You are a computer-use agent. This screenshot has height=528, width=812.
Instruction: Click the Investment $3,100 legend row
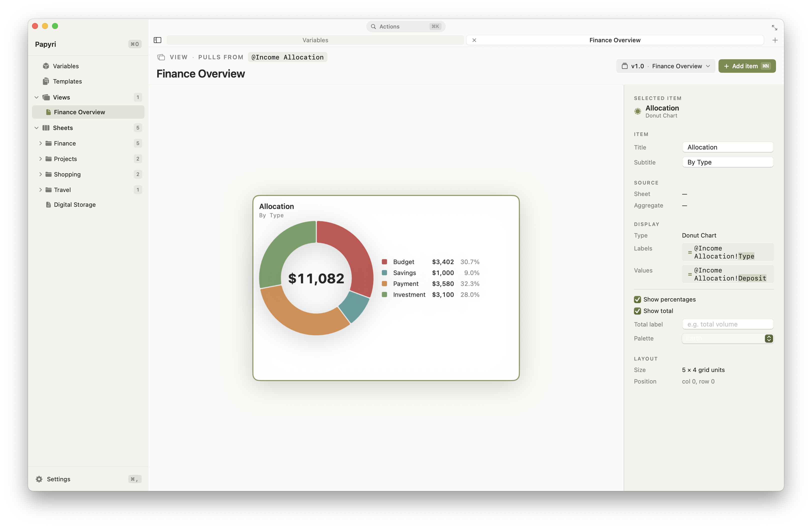click(x=430, y=295)
